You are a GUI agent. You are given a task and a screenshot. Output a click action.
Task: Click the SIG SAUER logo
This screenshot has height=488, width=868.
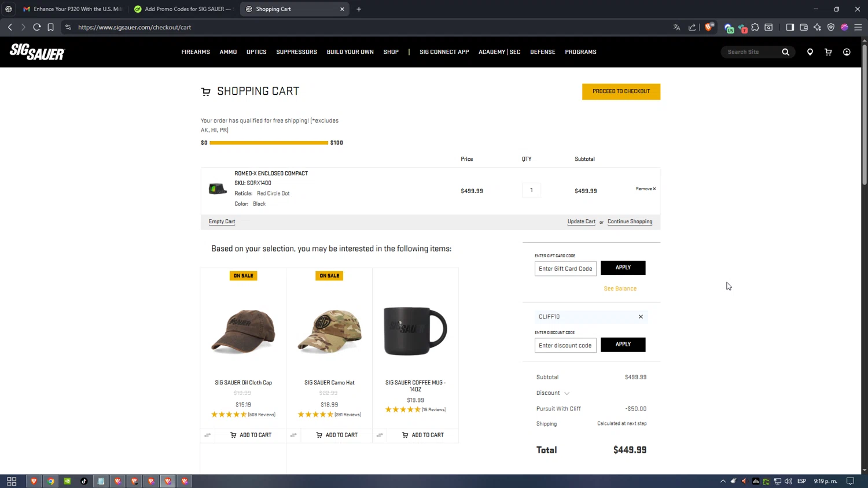pos(37,52)
